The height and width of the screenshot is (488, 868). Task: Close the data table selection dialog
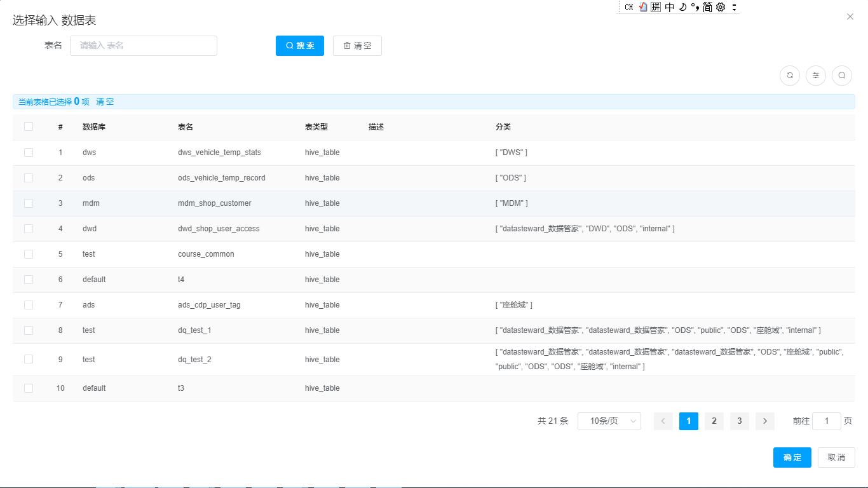(850, 17)
